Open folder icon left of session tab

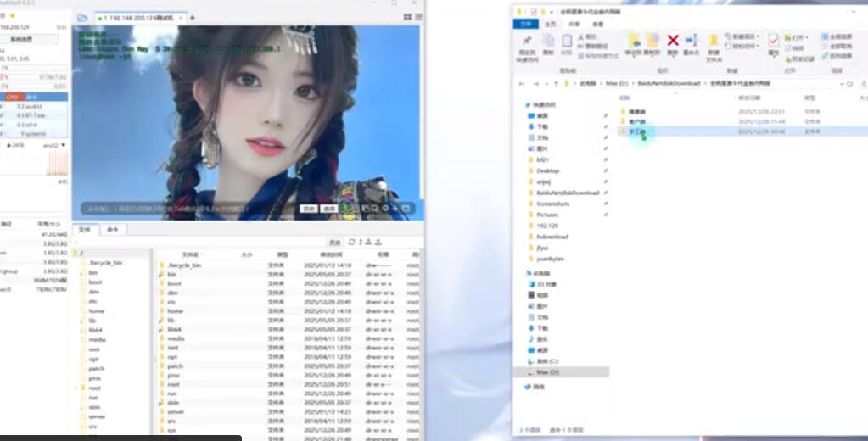(81, 17)
